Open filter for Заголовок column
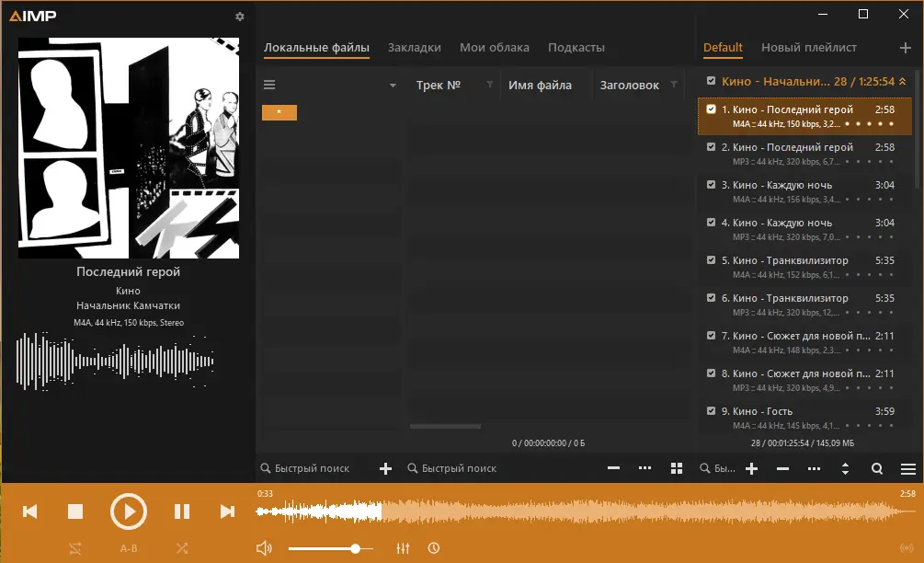Image resolution: width=924 pixels, height=563 pixels. (x=674, y=85)
